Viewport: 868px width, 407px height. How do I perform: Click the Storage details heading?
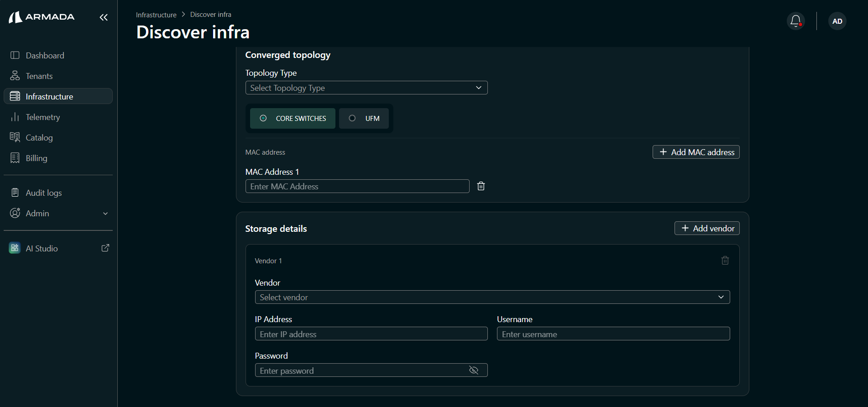coord(276,229)
